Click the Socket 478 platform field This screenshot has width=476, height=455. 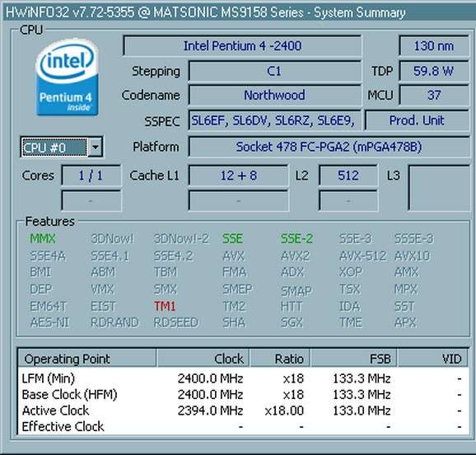pos(329,147)
